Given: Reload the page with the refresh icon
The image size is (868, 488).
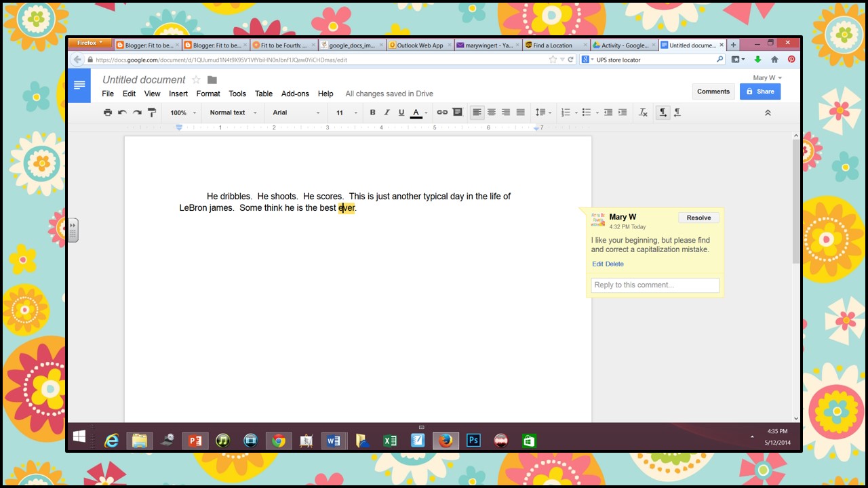Looking at the screenshot, I should [571, 60].
